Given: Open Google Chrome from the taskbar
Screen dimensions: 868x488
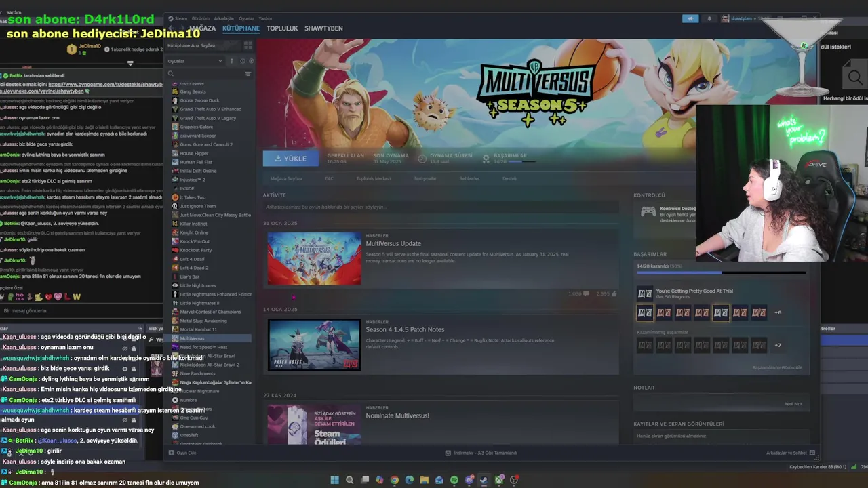Looking at the screenshot, I should pyautogui.click(x=394, y=480).
